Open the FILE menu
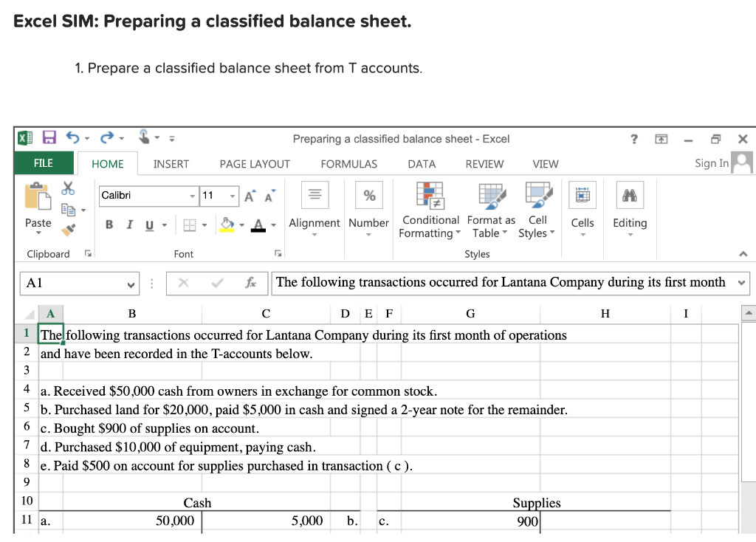 [43, 164]
